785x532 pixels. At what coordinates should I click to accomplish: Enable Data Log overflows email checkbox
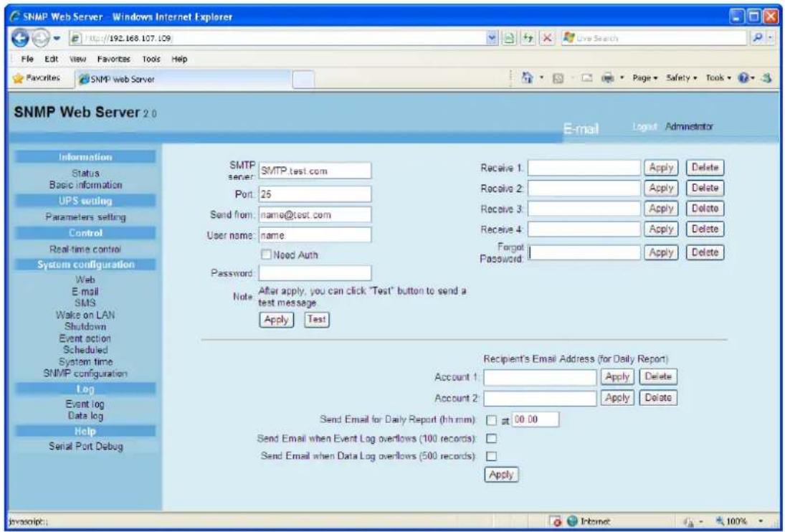(492, 457)
